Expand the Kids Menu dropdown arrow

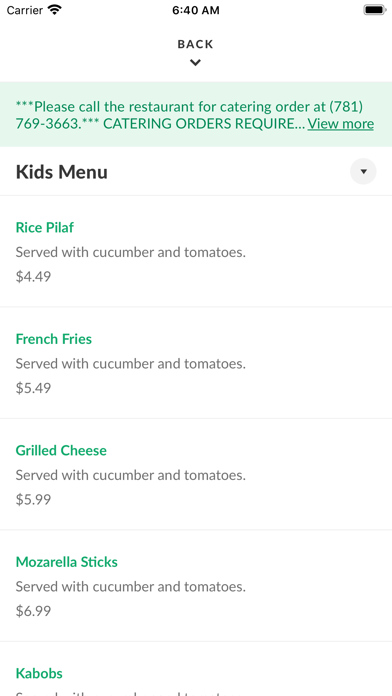pos(363,171)
